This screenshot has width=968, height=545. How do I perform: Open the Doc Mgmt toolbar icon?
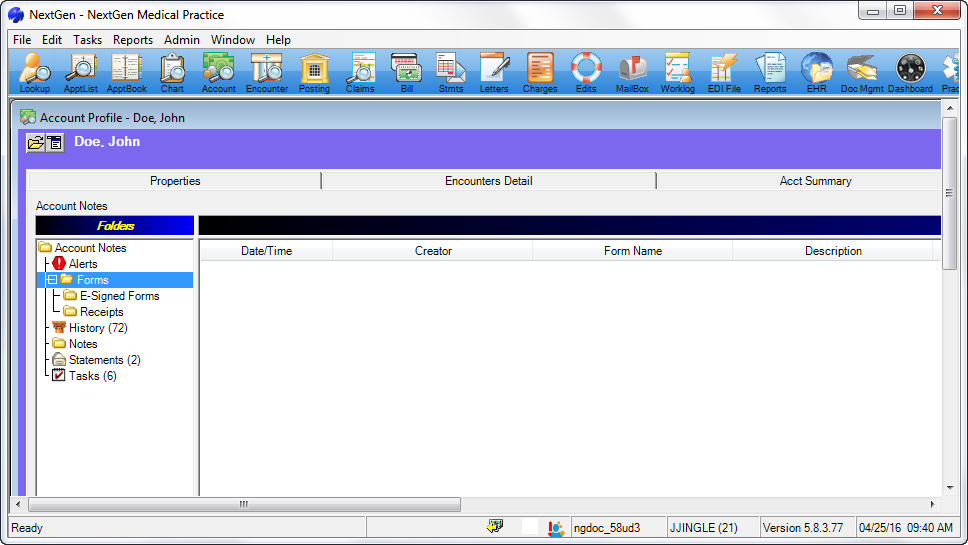coord(862,73)
